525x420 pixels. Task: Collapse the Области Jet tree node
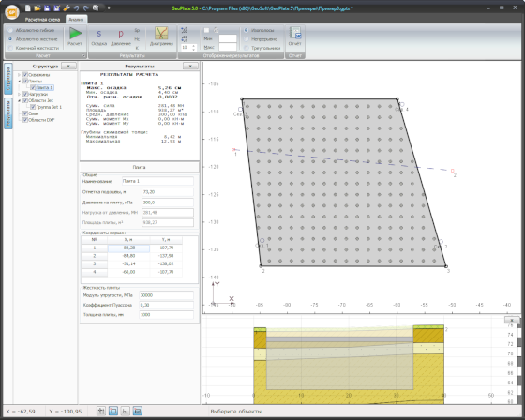click(x=19, y=100)
